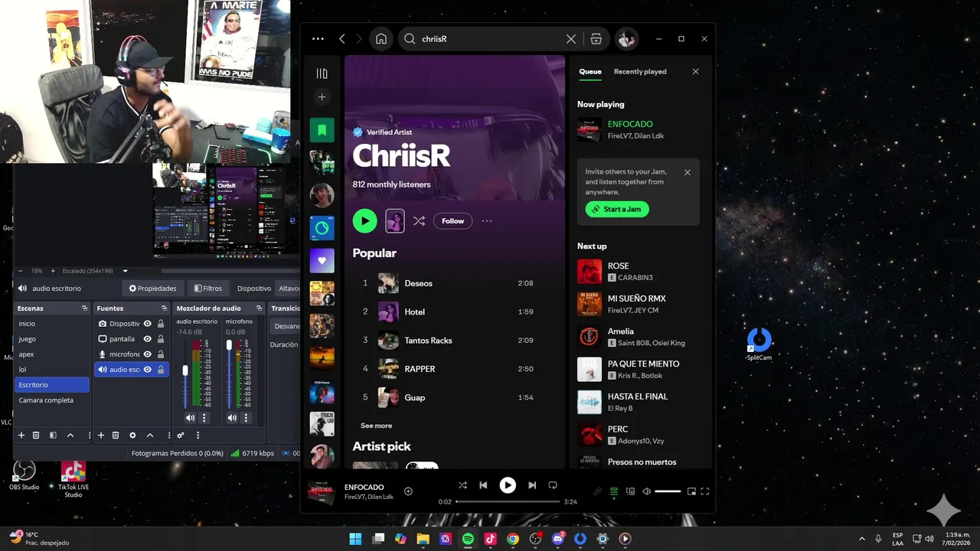Image resolution: width=980 pixels, height=551 pixels.
Task: Open the three-dots Spotify app menu
Action: click(x=318, y=39)
